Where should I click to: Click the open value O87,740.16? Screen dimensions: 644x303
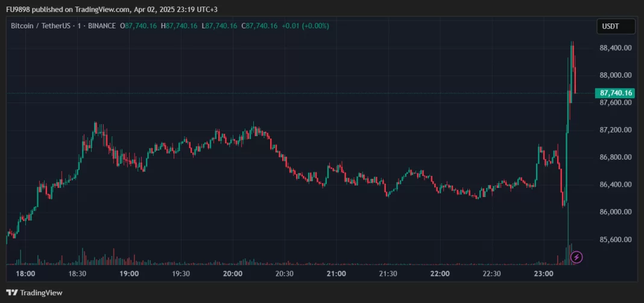(139, 26)
